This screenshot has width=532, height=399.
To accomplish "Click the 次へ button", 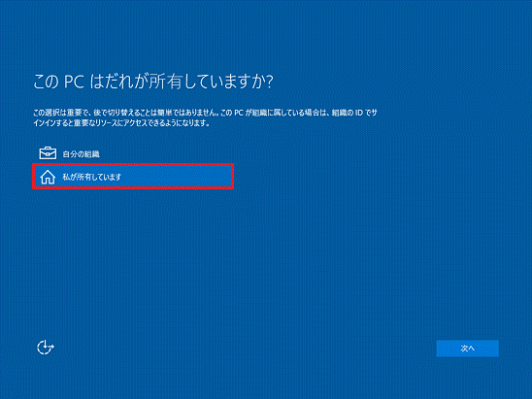I will click(x=467, y=349).
